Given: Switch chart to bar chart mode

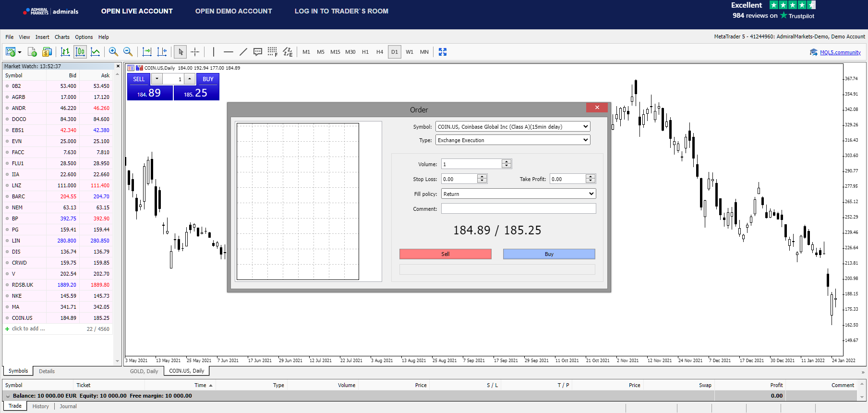Looking at the screenshot, I should [x=65, y=52].
